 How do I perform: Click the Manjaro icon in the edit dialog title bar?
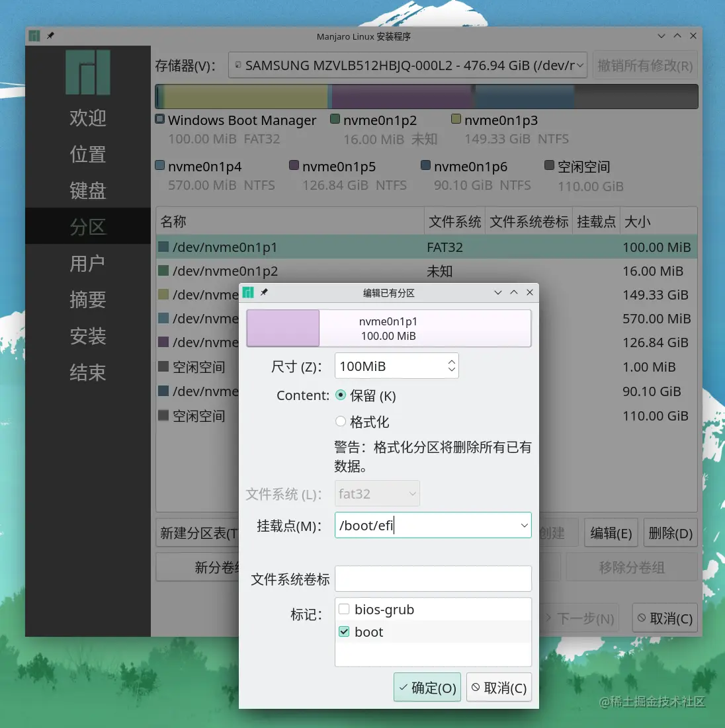[x=248, y=292]
